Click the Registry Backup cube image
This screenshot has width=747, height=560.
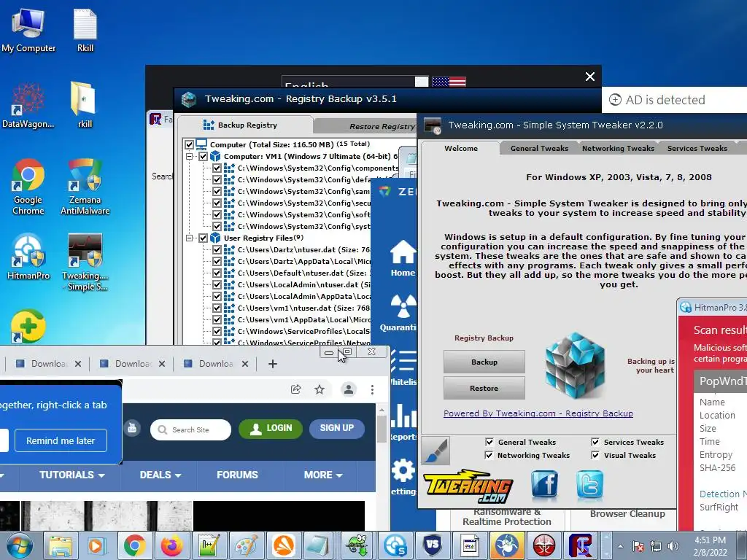point(575,366)
